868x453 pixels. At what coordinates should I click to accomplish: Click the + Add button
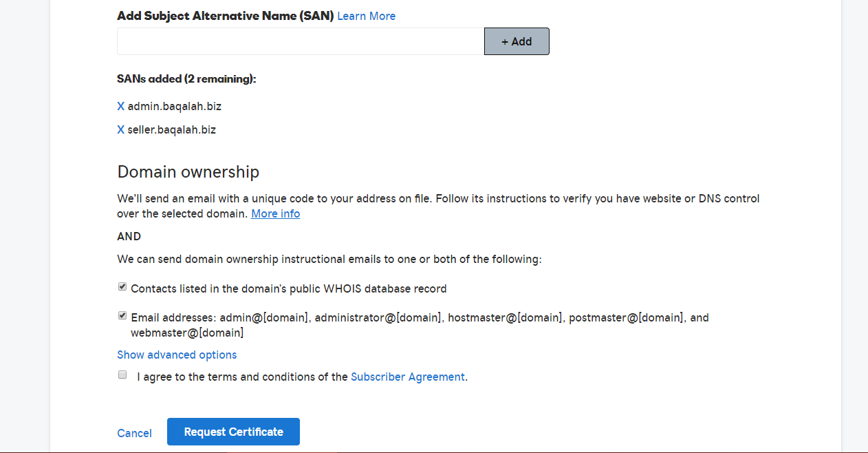[517, 41]
